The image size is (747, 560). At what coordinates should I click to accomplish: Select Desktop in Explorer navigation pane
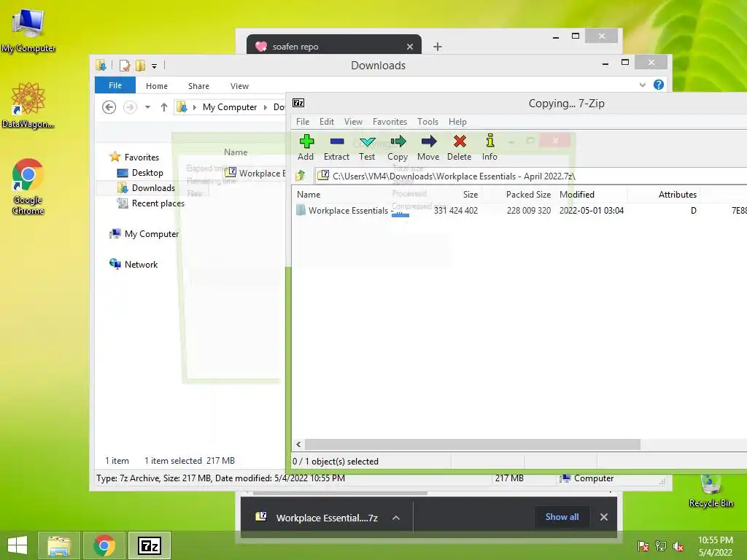click(x=147, y=172)
